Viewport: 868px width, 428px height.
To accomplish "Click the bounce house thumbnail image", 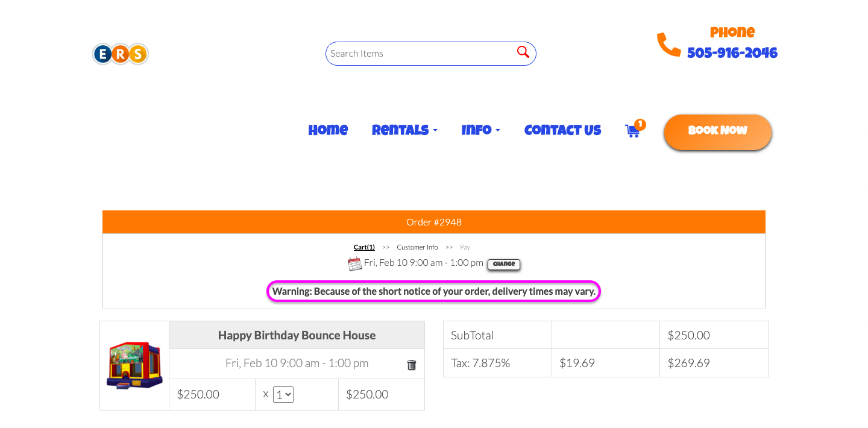I will [x=134, y=365].
